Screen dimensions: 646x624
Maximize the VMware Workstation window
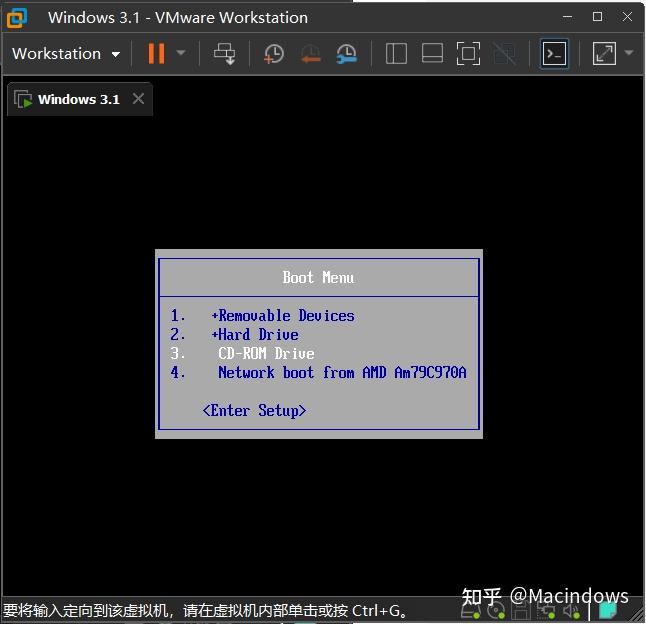pyautogui.click(x=597, y=17)
